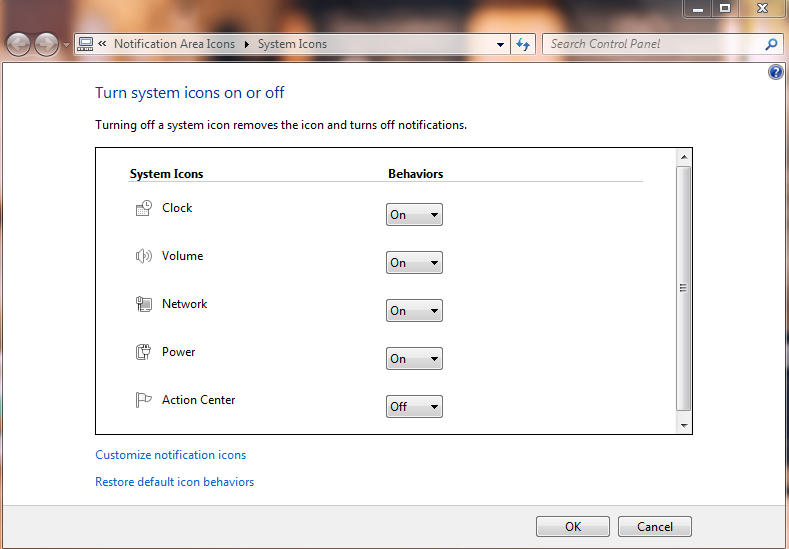Click Restore default icon behaviors link
Screen dimensions: 789x549
[x=175, y=482]
